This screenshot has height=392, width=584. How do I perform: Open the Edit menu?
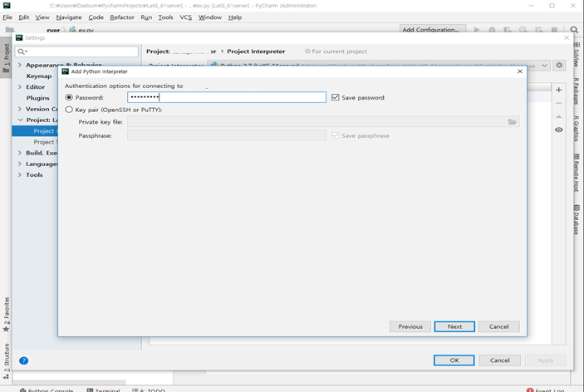(x=23, y=17)
